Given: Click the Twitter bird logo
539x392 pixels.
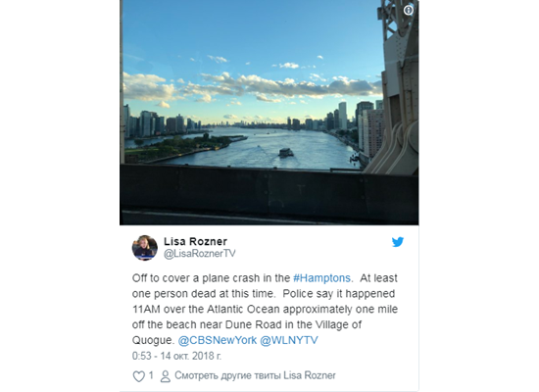Looking at the screenshot, I should [398, 242].
